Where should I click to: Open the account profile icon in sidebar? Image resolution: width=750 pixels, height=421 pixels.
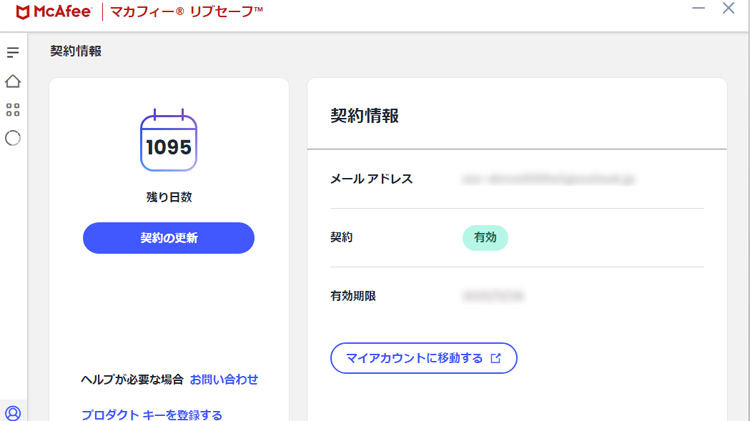[13, 413]
